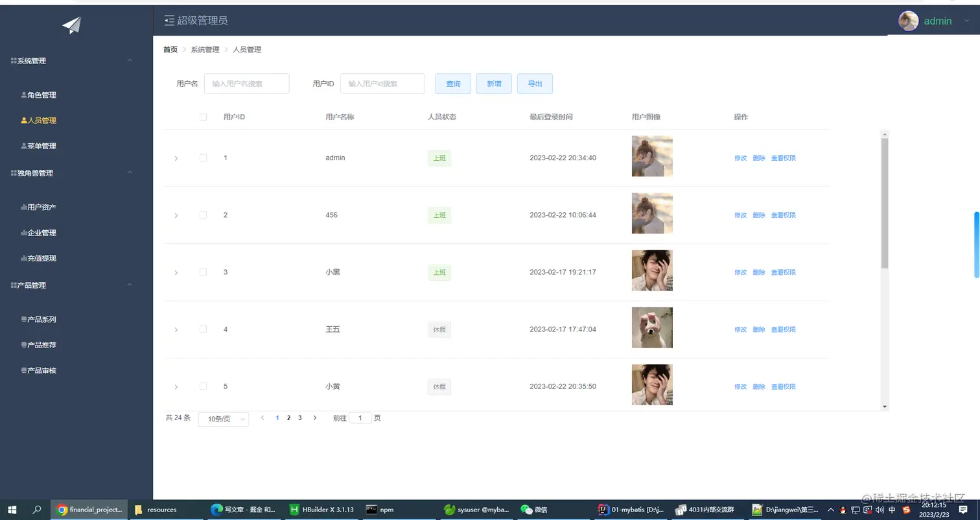Open Chrome financial_project in taskbar

click(89, 510)
